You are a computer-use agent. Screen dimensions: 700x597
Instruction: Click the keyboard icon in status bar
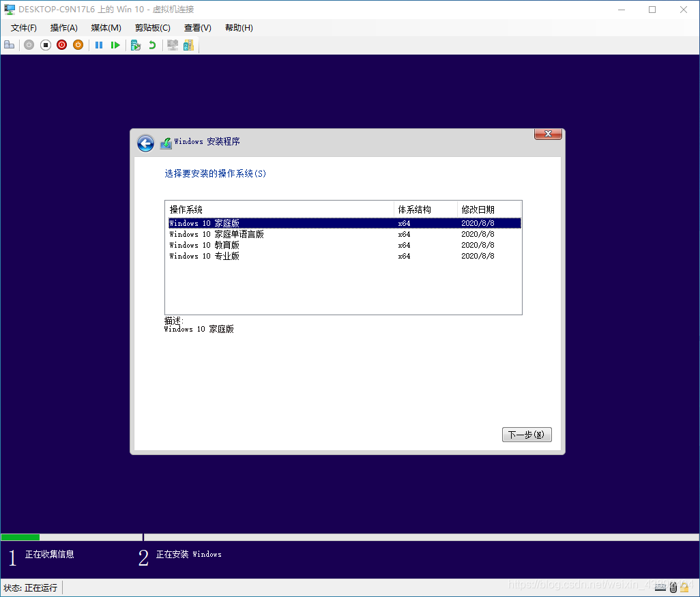point(660,587)
